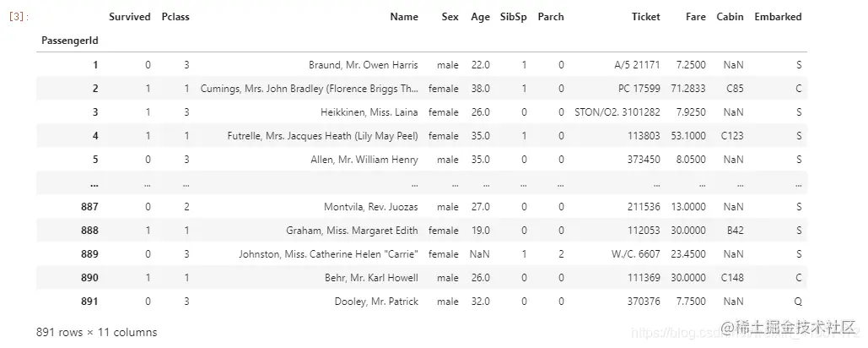This screenshot has height=348, width=868.
Task: Select the Pclass column header
Action: 175,17
